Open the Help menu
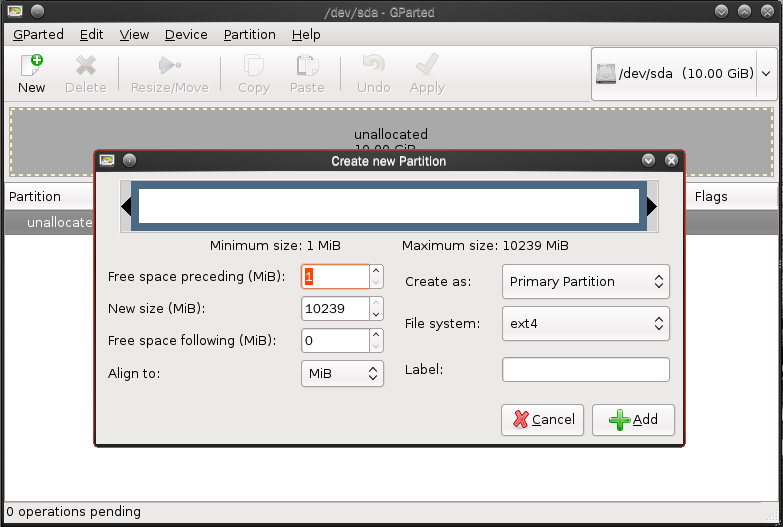 pyautogui.click(x=306, y=34)
